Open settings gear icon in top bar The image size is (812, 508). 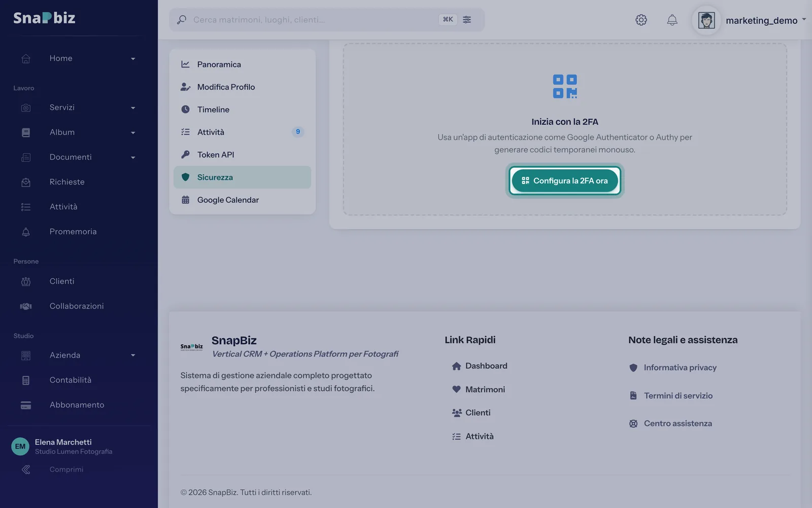pyautogui.click(x=641, y=20)
